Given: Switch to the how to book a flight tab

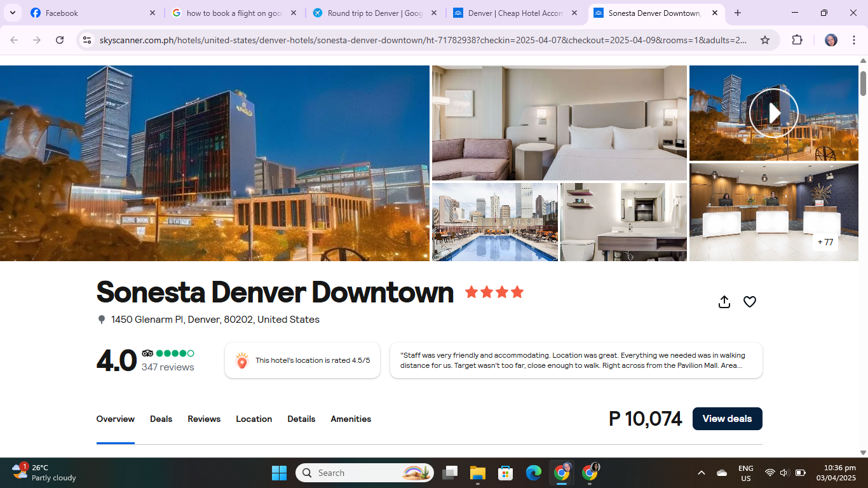Looking at the screenshot, I should [x=234, y=13].
